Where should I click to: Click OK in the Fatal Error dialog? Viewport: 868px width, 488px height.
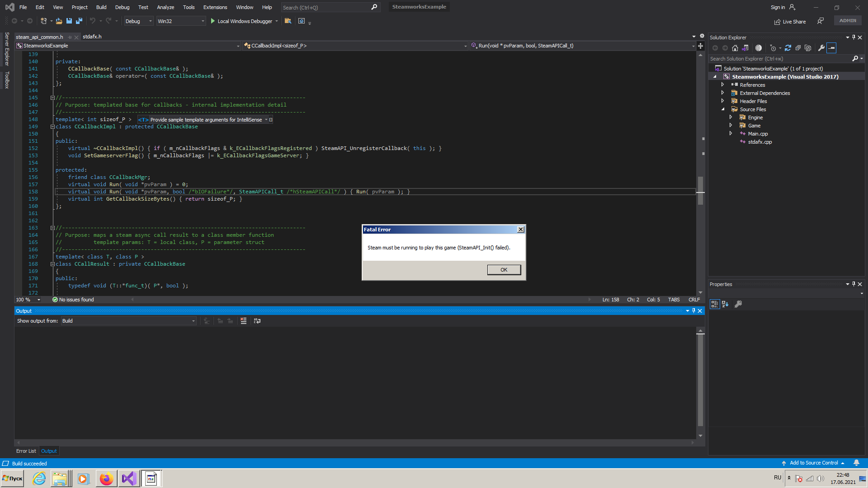point(504,270)
